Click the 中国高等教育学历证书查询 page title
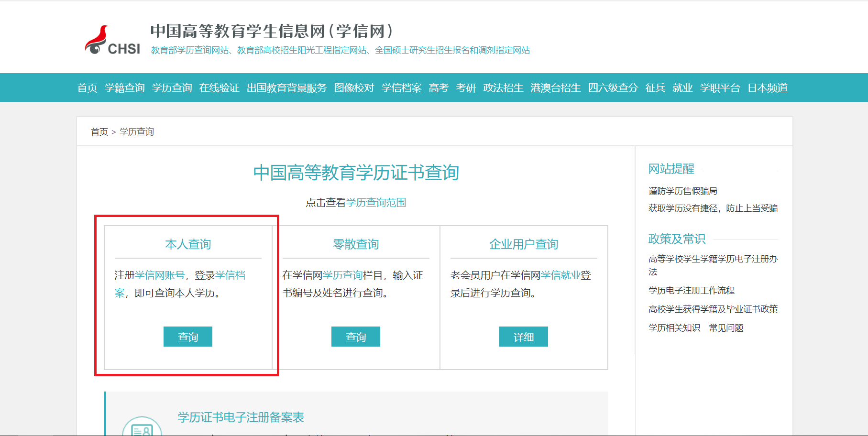Screen dimensions: 868x436 click(x=356, y=173)
